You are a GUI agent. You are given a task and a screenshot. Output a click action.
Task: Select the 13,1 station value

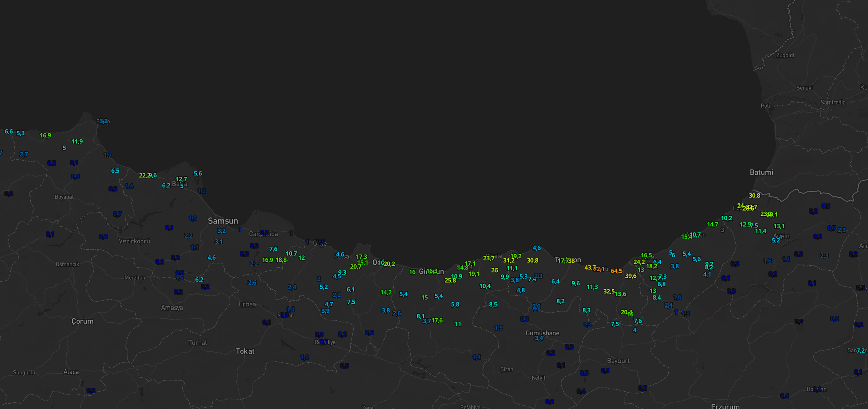point(779,226)
